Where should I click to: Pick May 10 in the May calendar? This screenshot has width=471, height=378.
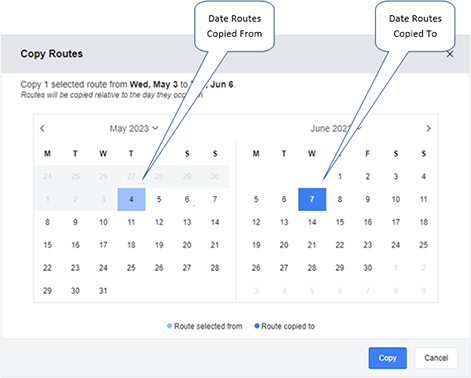103,222
